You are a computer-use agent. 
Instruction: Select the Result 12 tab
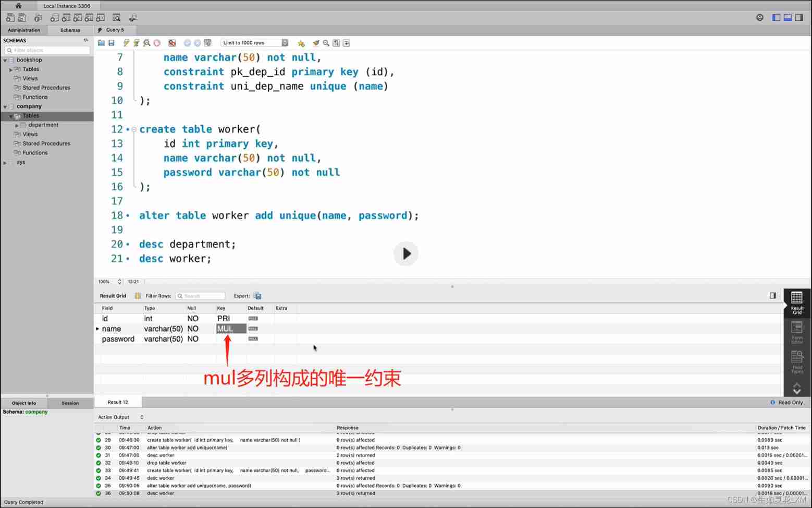tap(118, 402)
